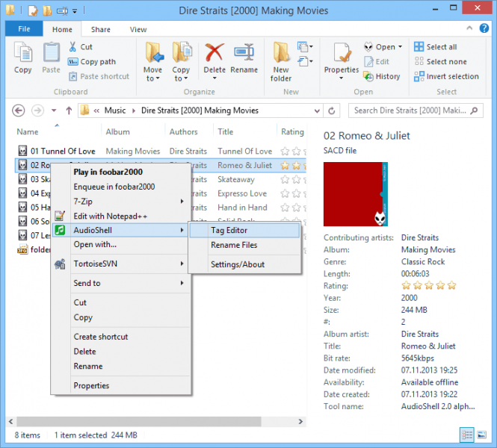Image resolution: width=497 pixels, height=448 pixels.
Task: Click Play in foobar2000 menu entry
Action: tap(108, 172)
